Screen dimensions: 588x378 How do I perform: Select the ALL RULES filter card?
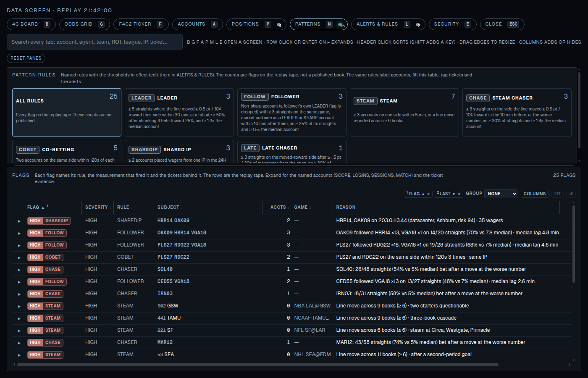tap(67, 112)
